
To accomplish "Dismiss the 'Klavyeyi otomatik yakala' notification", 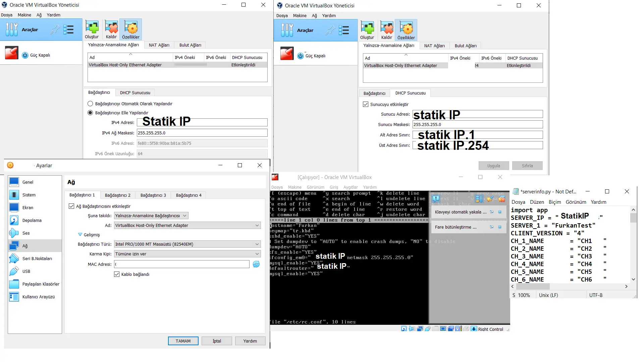I will tap(500, 212).
